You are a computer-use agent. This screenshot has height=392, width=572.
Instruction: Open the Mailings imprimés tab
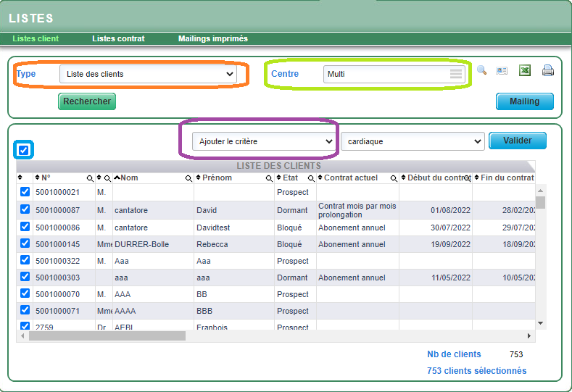point(212,38)
